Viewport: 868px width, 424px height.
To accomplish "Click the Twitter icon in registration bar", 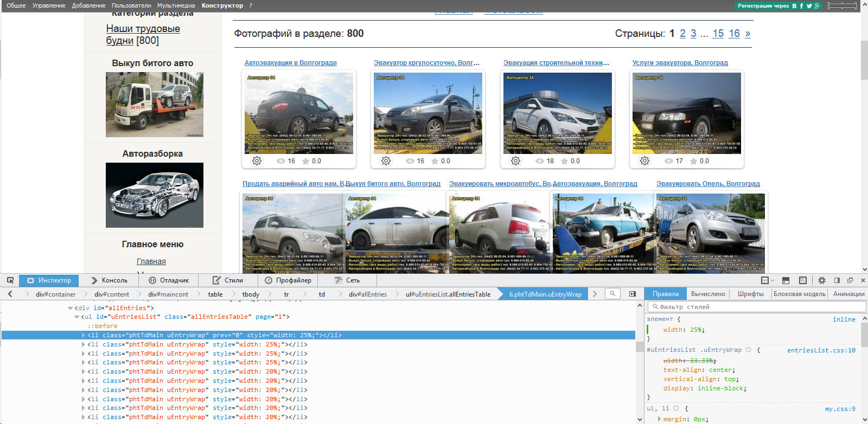I will [809, 6].
